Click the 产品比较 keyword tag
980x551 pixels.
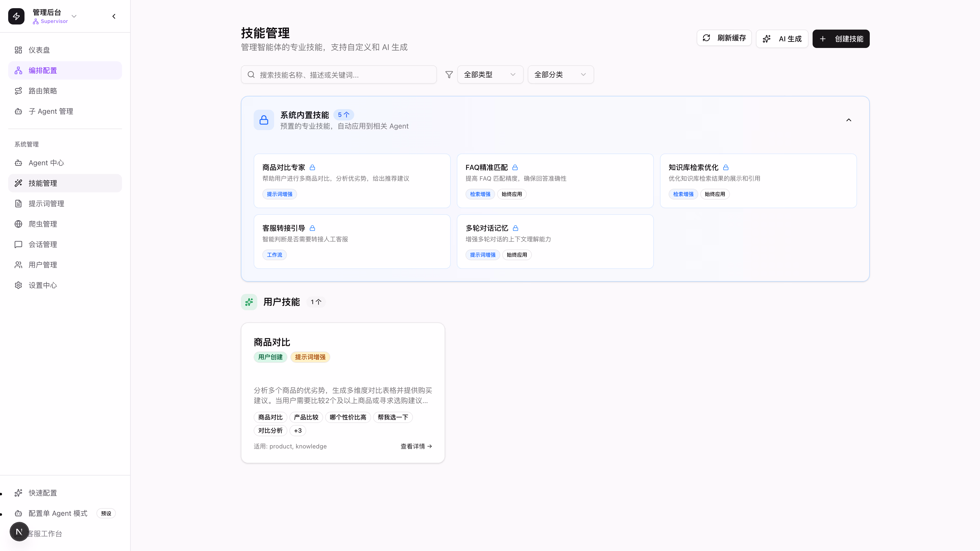click(306, 417)
